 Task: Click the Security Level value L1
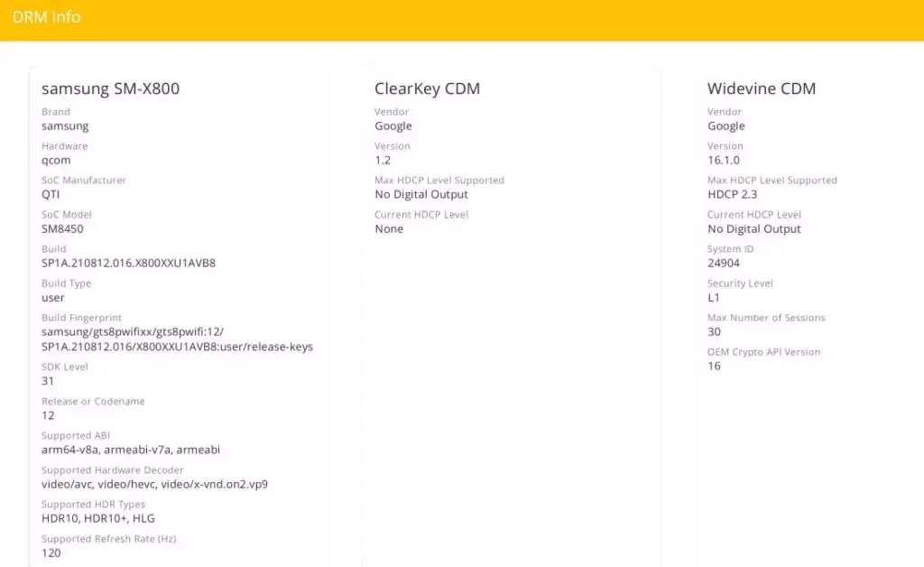[714, 298]
